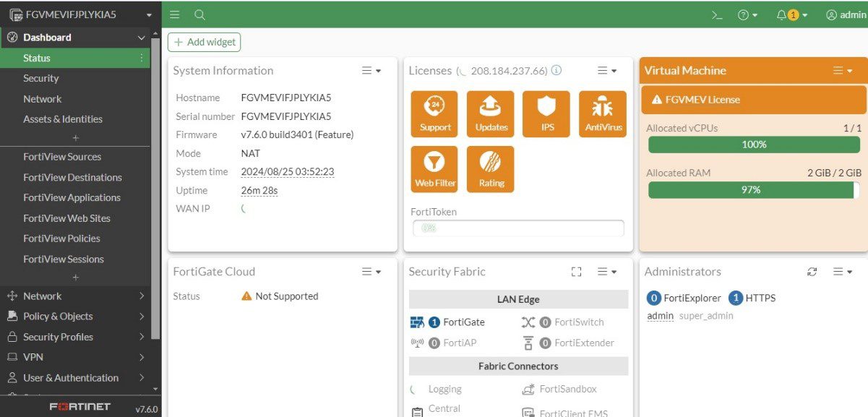The image size is (868, 417).
Task: Expand the Policy & Objects menu
Action: pyautogui.click(x=75, y=317)
